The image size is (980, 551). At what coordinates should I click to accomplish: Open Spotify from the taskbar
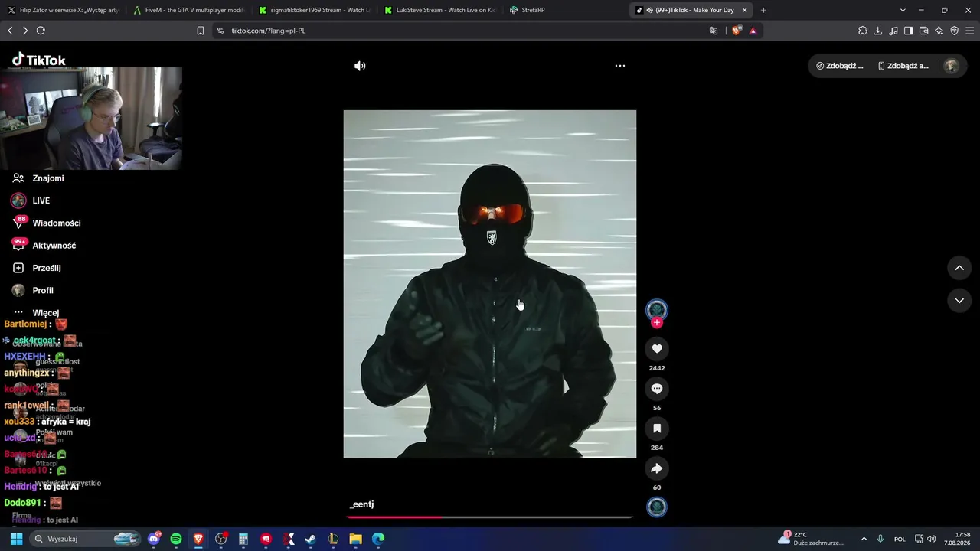pyautogui.click(x=176, y=539)
